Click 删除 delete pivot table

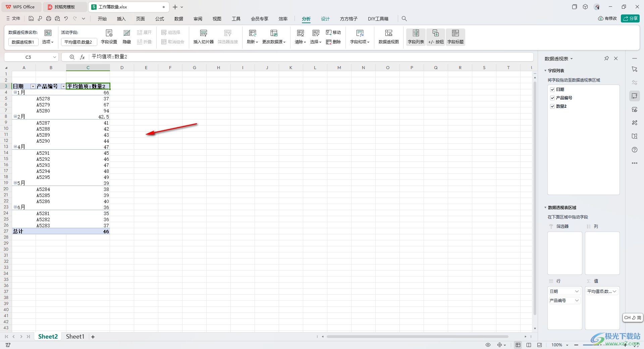tap(333, 42)
